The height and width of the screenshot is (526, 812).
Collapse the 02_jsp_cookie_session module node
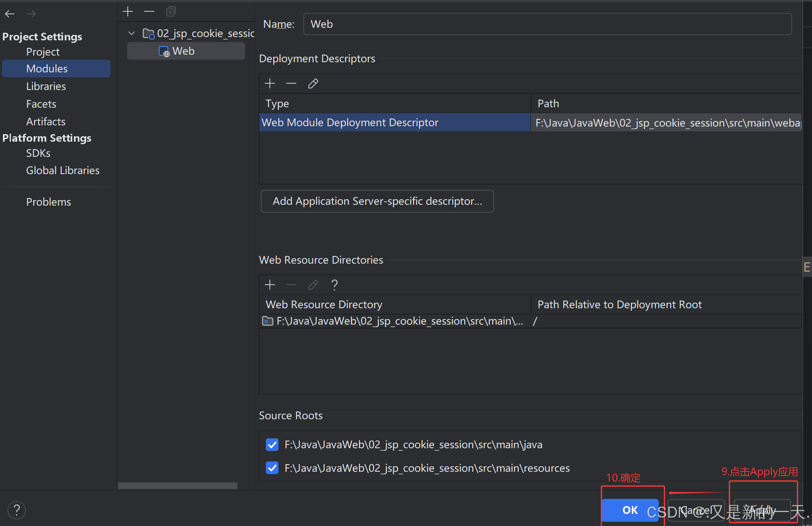[x=132, y=33]
